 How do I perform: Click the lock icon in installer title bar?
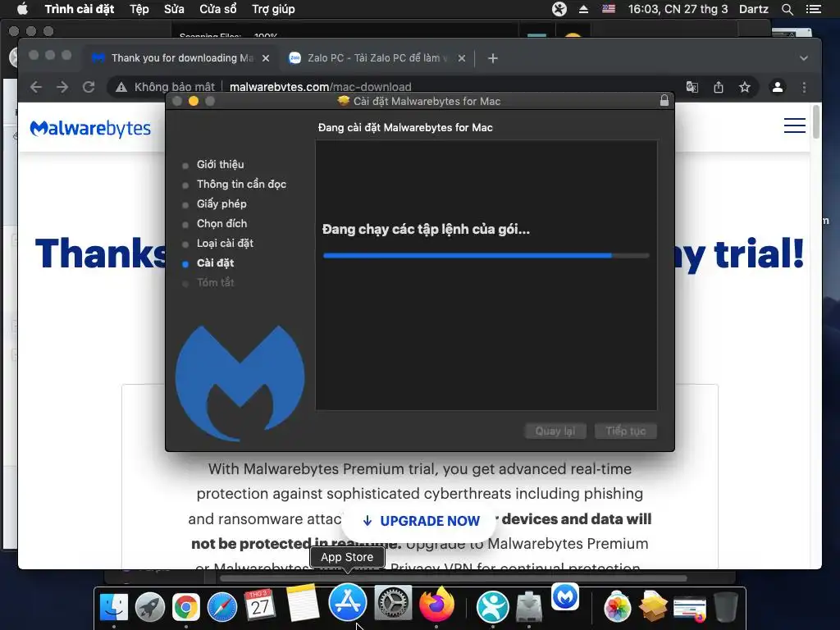664,101
